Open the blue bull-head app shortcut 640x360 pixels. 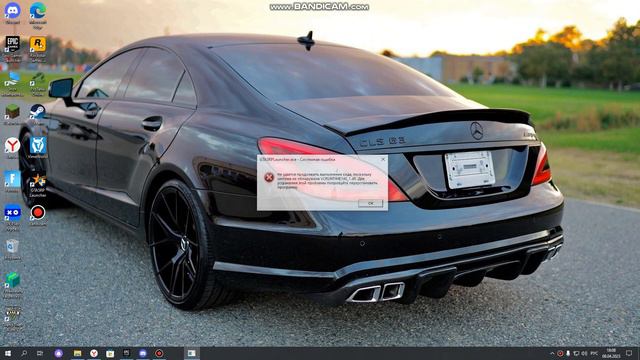click(x=38, y=147)
